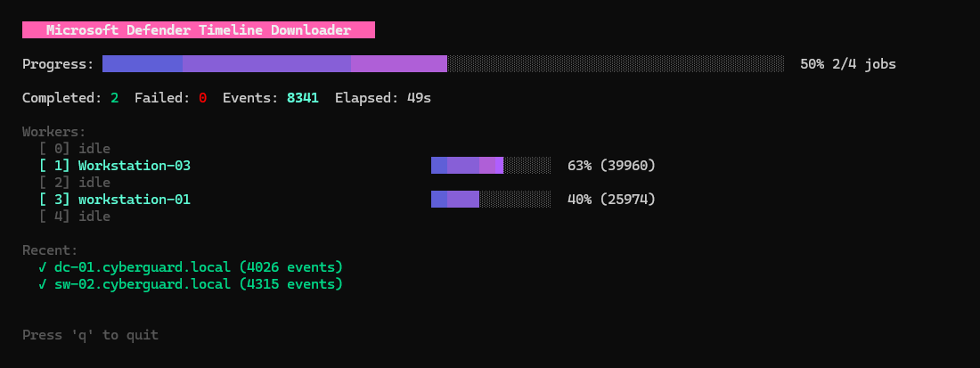Select idle worker slot 4
980x368 pixels.
(75, 217)
